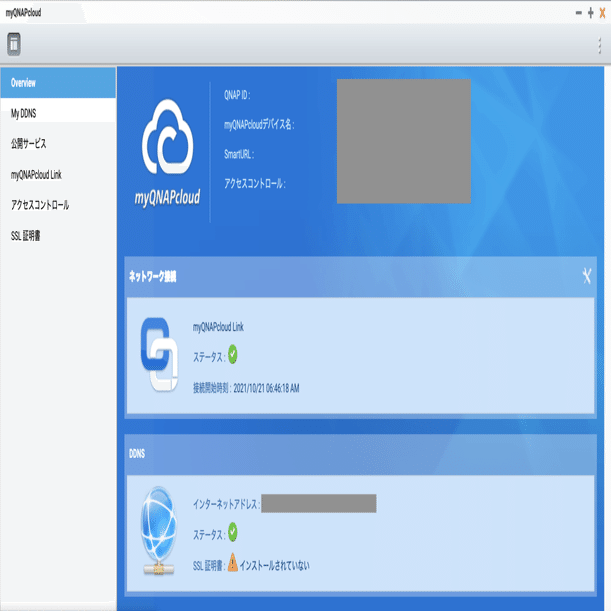
Task: Open the SSL 証明書 section
Action: [58, 235]
